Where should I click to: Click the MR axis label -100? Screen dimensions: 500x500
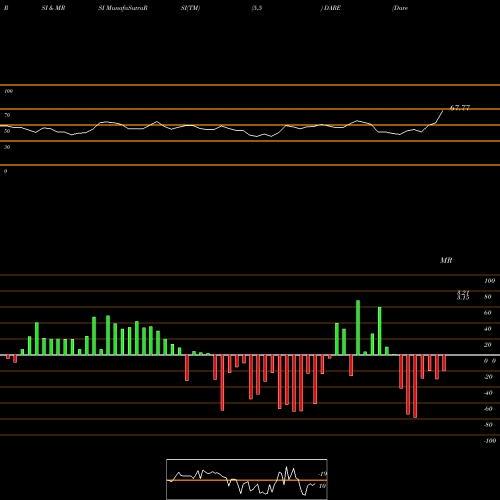pos(489,441)
